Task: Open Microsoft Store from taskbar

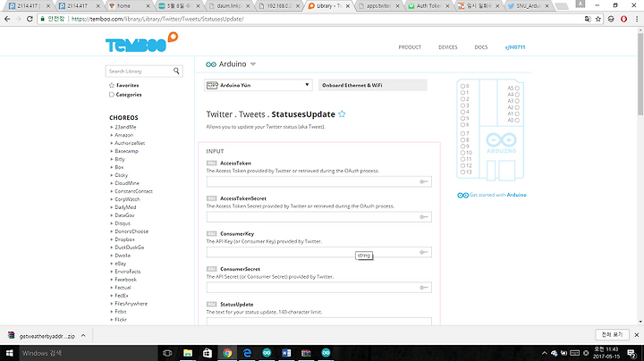Action: coord(208,353)
